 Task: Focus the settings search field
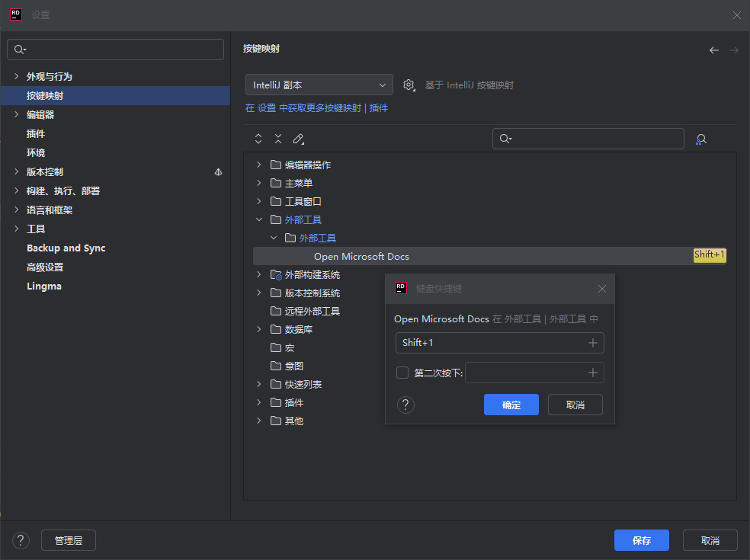115,50
